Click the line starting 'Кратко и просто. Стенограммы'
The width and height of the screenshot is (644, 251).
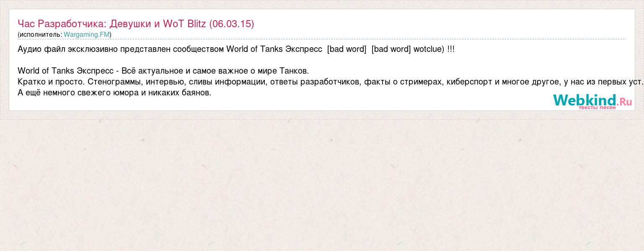tap(330, 82)
